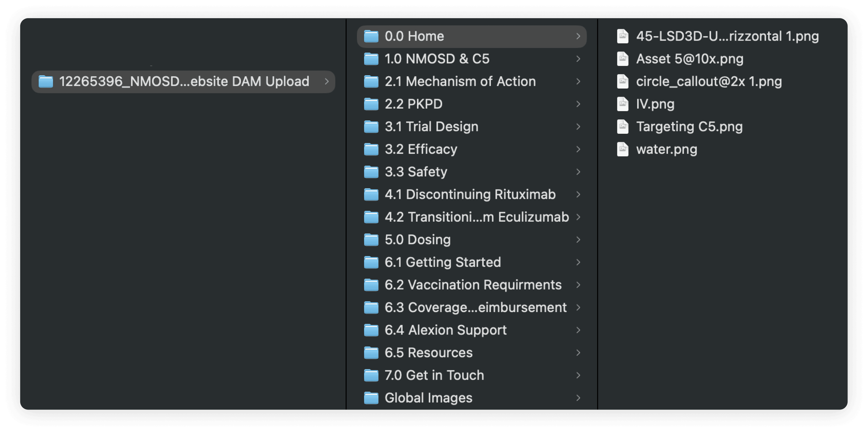Click the water.png file icon

pos(622,149)
